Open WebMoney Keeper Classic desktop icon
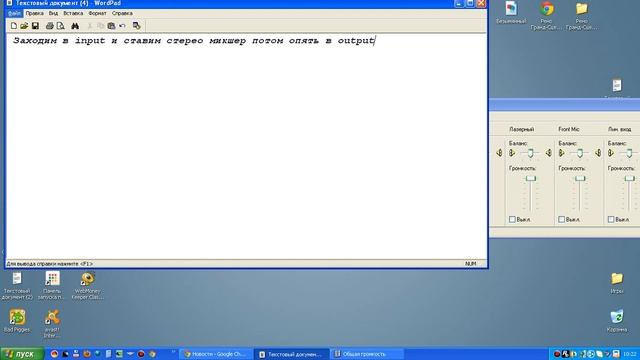Image resolution: width=640 pixels, height=360 pixels. tap(87, 286)
